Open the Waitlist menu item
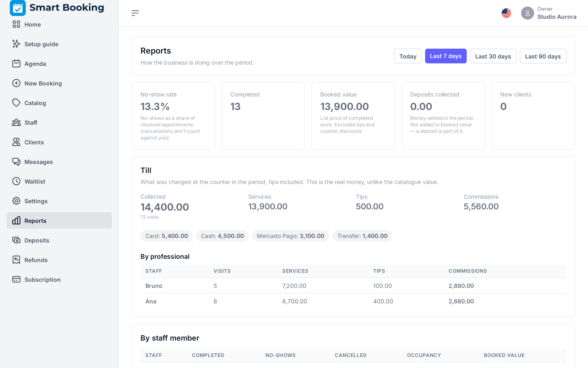This screenshot has height=368, width=588. (59, 182)
